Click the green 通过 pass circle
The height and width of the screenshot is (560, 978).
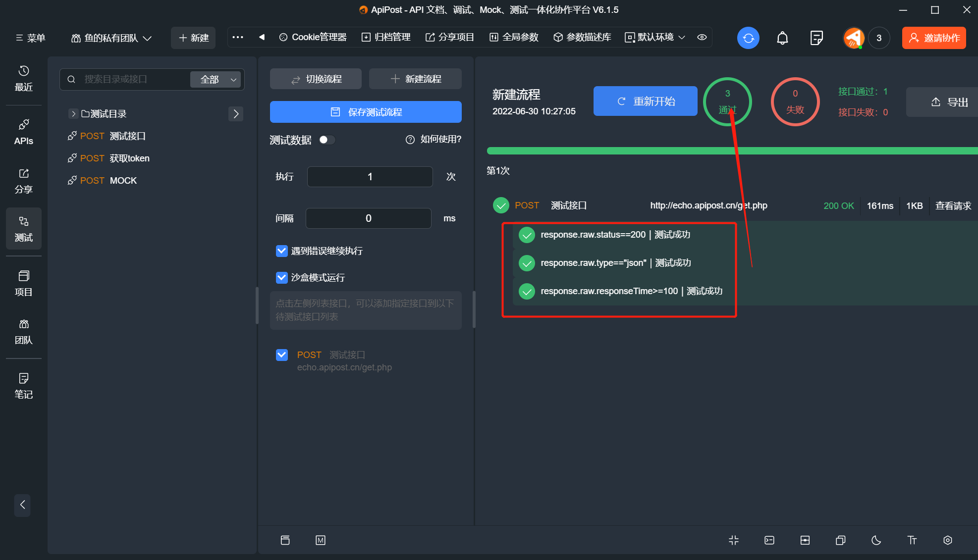[727, 102]
